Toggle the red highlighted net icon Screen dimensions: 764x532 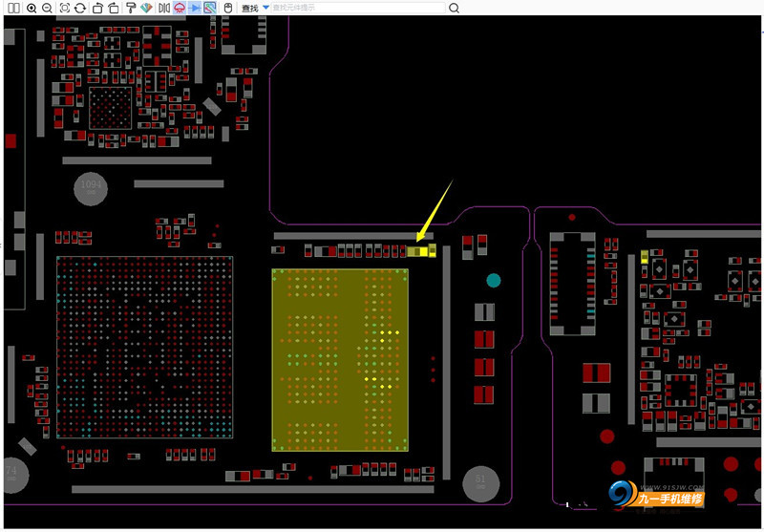click(180, 8)
